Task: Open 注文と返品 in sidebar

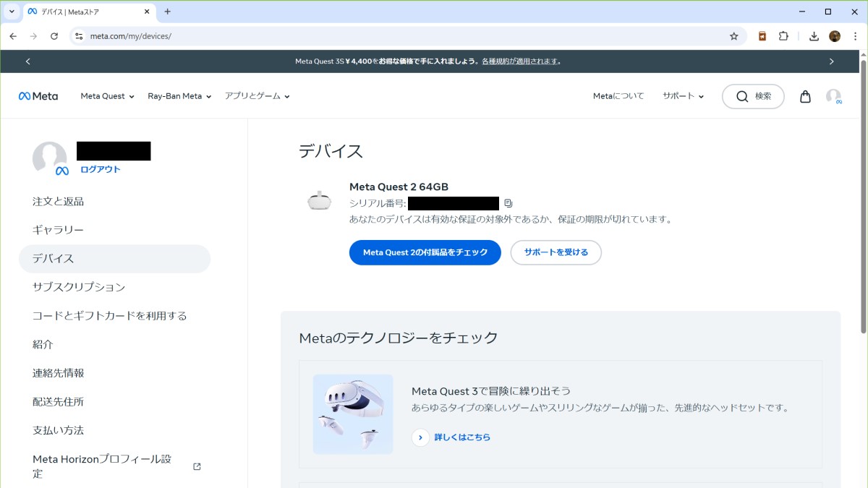Action: 58,201
